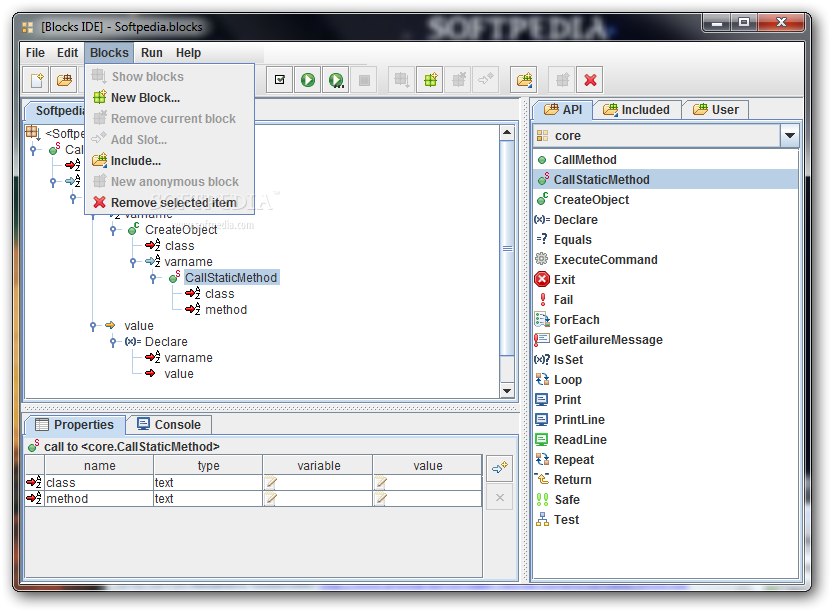
Task: Select ExecuteCommand in the API list
Action: pos(665,260)
